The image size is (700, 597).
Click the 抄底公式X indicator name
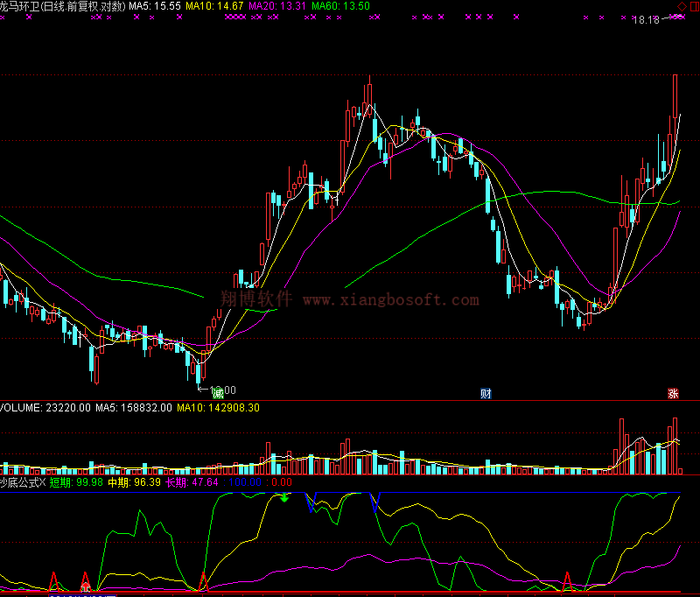23,482
